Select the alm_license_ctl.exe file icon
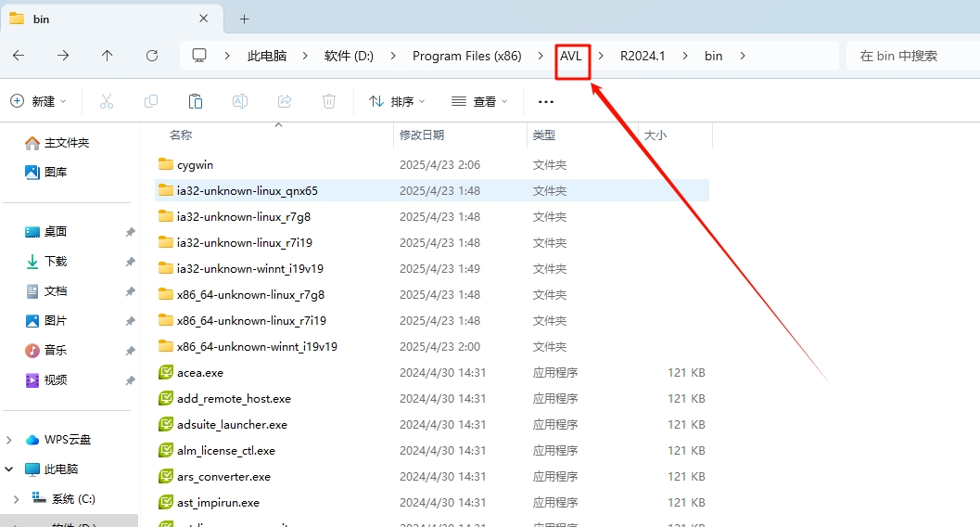Viewport: 980px width, 527px height. tap(166, 450)
